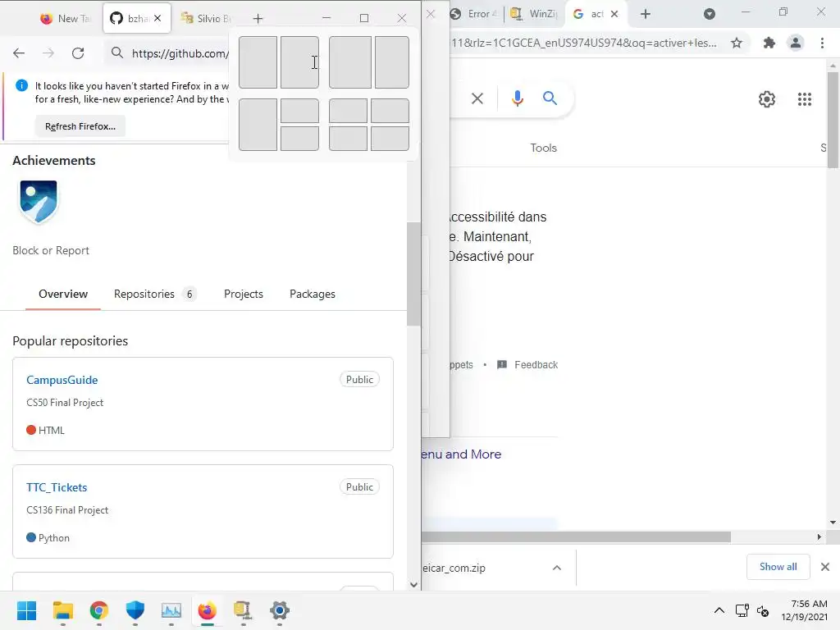Open the Projects tab
The height and width of the screenshot is (630, 840).
[x=243, y=294]
